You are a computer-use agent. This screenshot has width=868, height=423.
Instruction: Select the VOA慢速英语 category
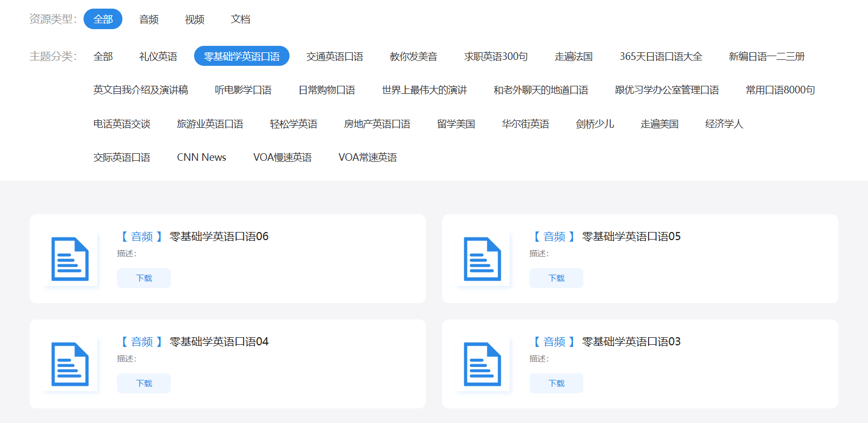283,158
